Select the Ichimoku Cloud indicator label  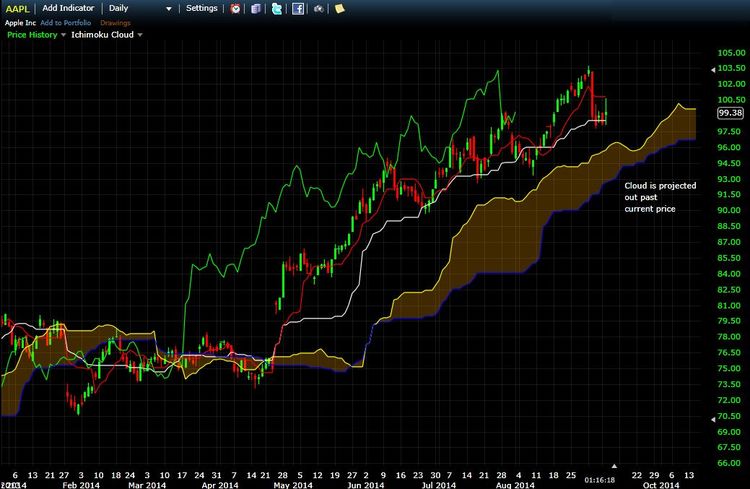102,34
